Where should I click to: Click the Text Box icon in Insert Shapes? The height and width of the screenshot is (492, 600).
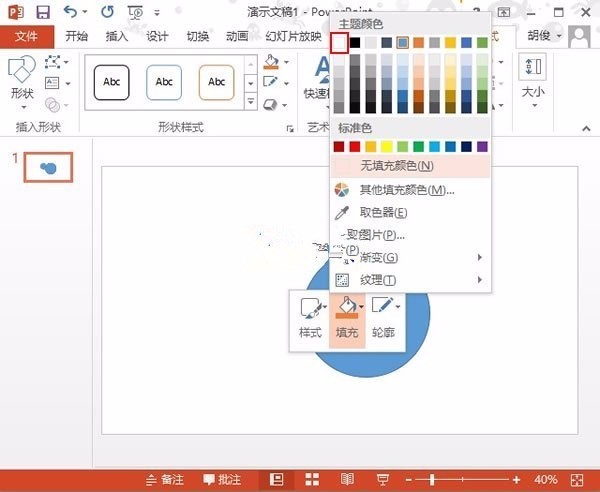click(52, 83)
